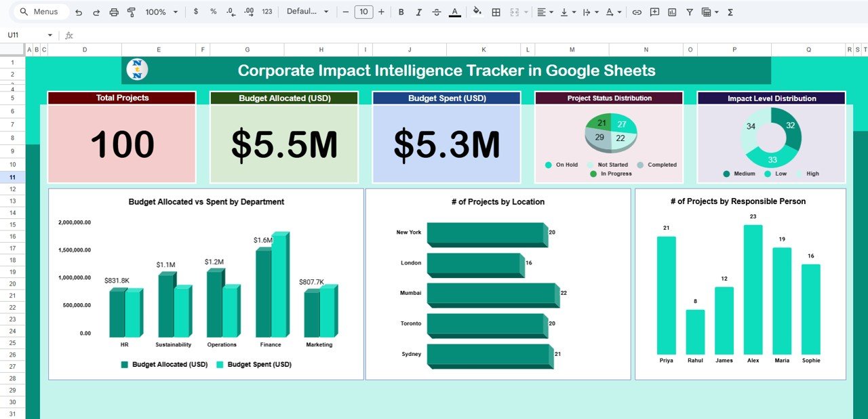
Task: Toggle bold formatting
Action: pyautogui.click(x=401, y=12)
